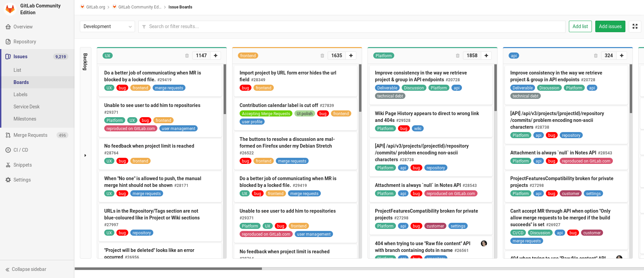Click the red bug label on Import project issue
Image resolution: width=644 pixels, height=278 pixels.
245,88
